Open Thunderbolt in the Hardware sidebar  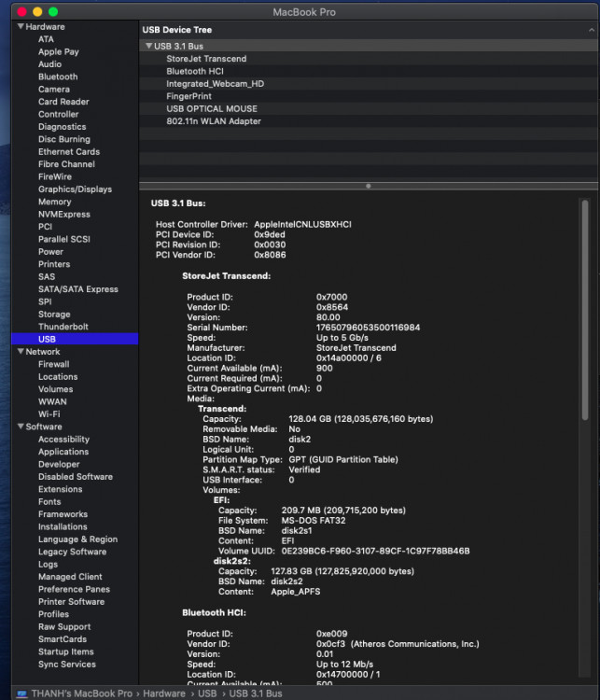coord(62,327)
